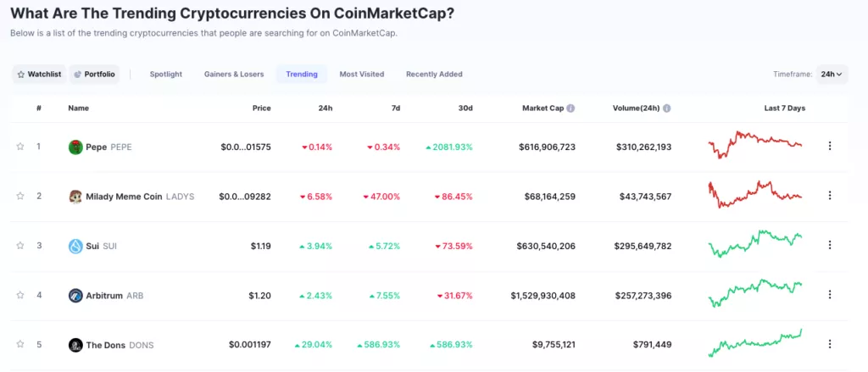868x372 pixels.
Task: Click the Sui droplet logo
Action: click(75, 247)
